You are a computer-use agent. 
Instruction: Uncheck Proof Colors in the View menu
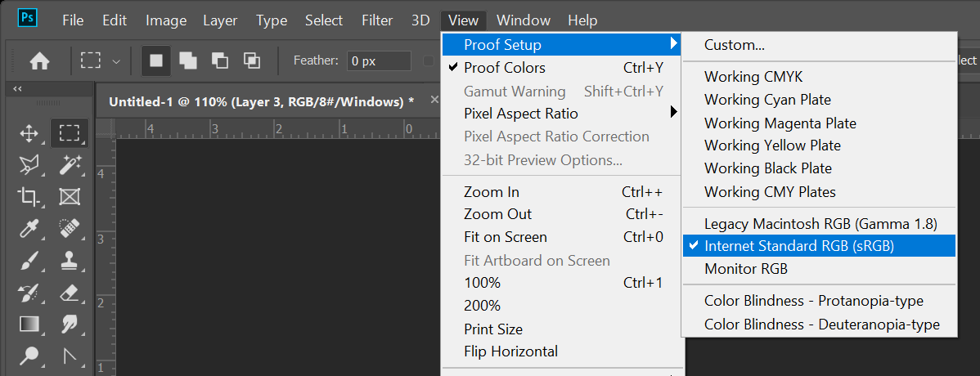click(504, 68)
